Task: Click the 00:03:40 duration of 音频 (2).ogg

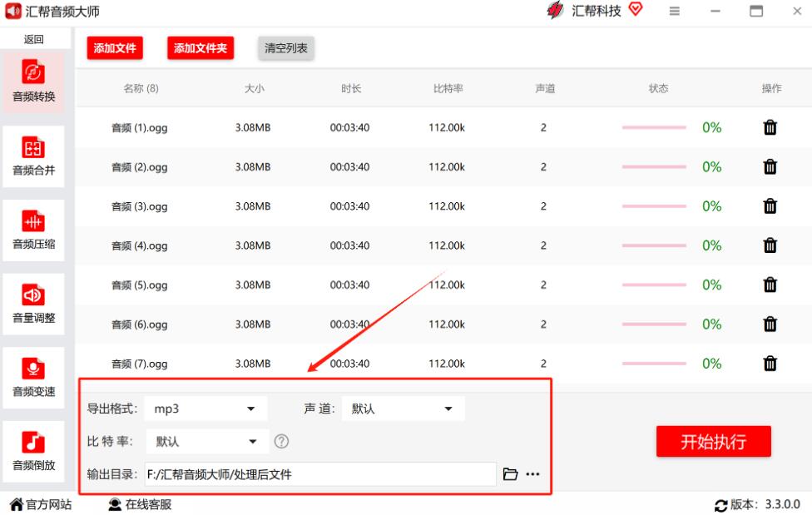Action: 350,167
